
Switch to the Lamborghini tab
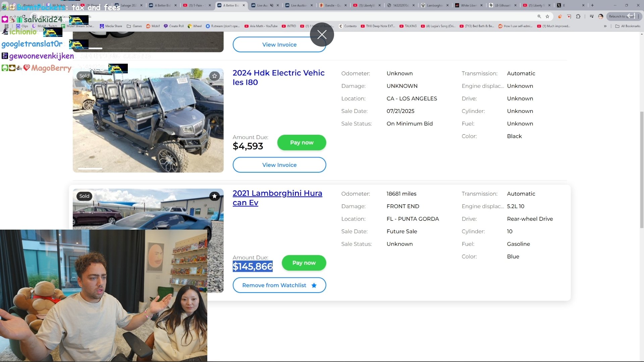[x=434, y=5]
